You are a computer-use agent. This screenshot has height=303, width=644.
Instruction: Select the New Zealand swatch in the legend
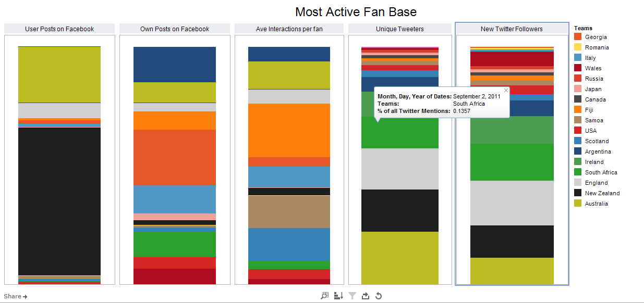[578, 193]
